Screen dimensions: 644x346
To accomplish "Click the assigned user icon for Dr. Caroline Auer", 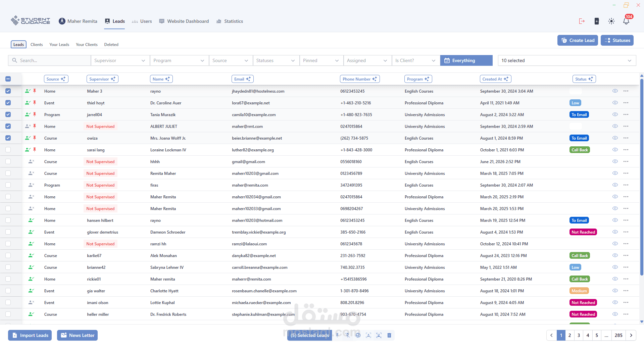I will [28, 103].
